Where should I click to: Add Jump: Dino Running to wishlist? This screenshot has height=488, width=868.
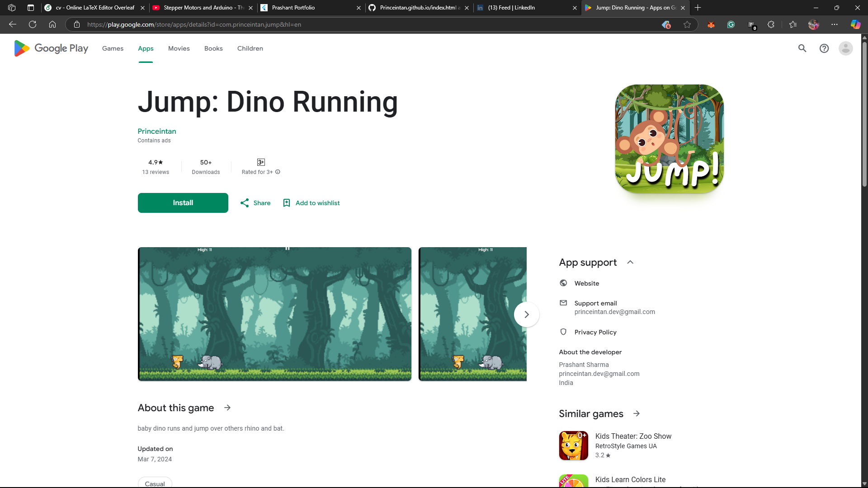tap(311, 203)
